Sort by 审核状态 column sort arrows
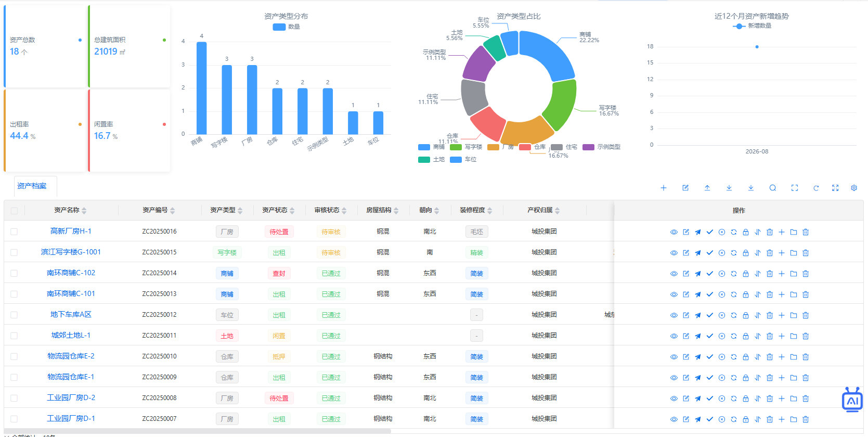This screenshot has height=437, width=868. (x=344, y=211)
